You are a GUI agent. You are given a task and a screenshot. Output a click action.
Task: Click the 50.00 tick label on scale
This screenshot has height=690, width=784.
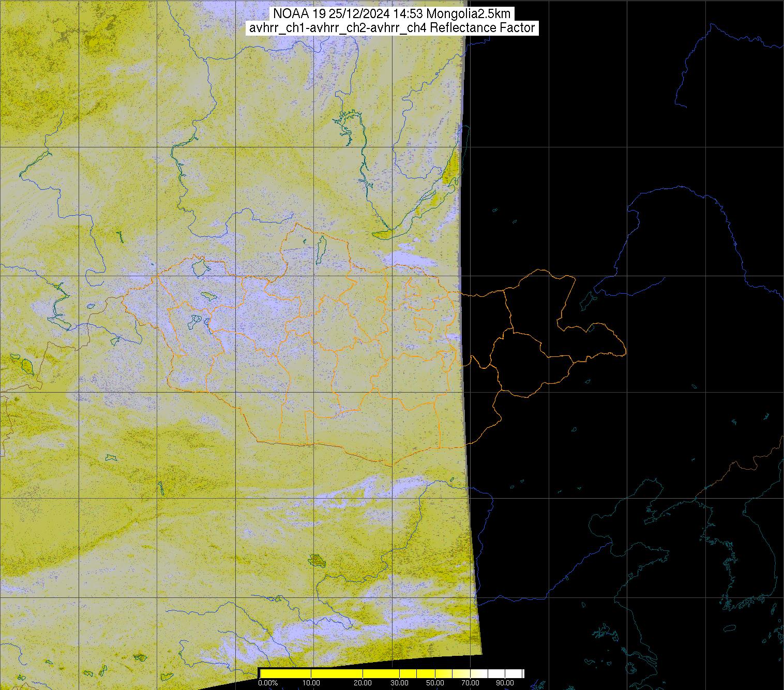[x=435, y=683]
